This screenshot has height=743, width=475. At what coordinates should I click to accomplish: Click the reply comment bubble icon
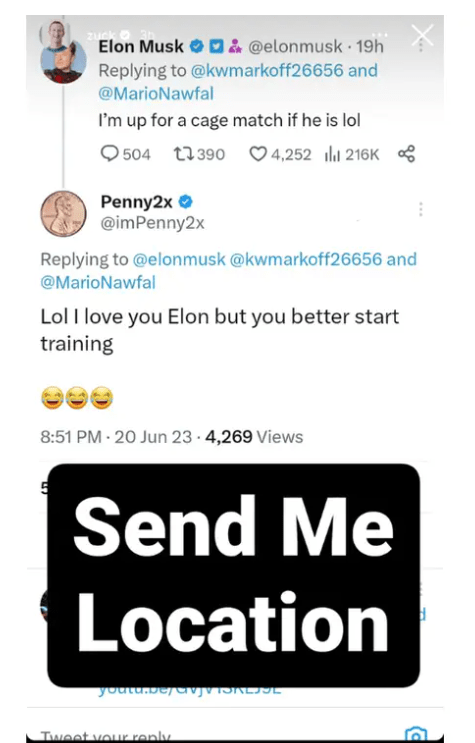(x=110, y=154)
